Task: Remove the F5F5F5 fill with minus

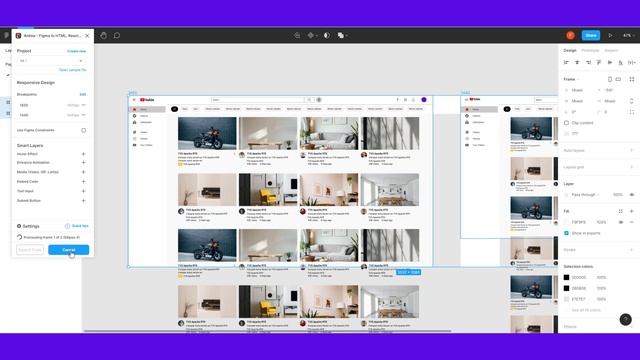Action: [632, 222]
